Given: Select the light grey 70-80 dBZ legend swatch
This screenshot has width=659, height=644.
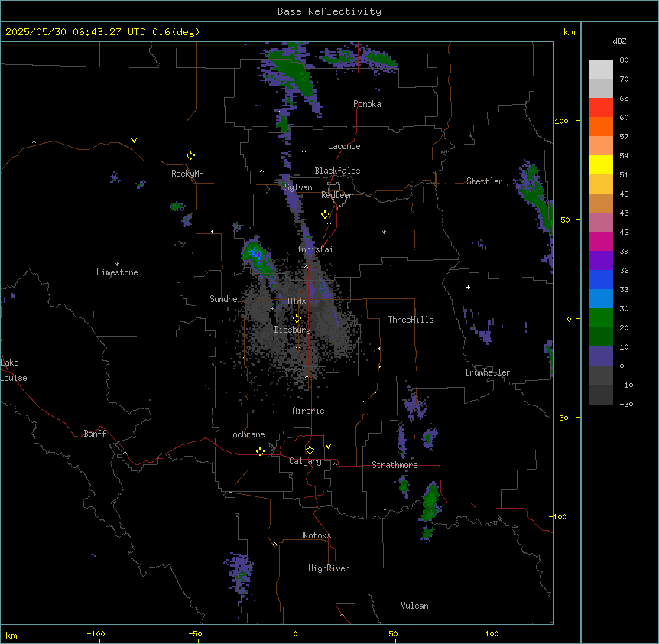Looking at the screenshot, I should click(x=601, y=70).
